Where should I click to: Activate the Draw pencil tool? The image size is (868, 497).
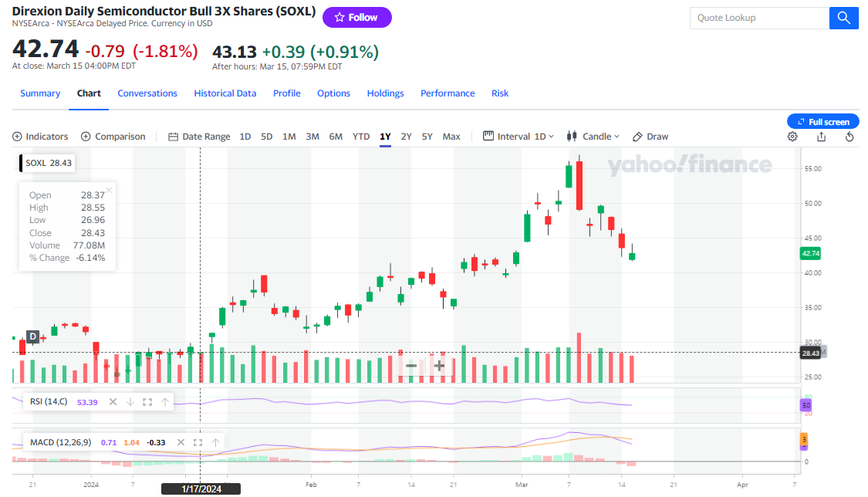click(650, 137)
